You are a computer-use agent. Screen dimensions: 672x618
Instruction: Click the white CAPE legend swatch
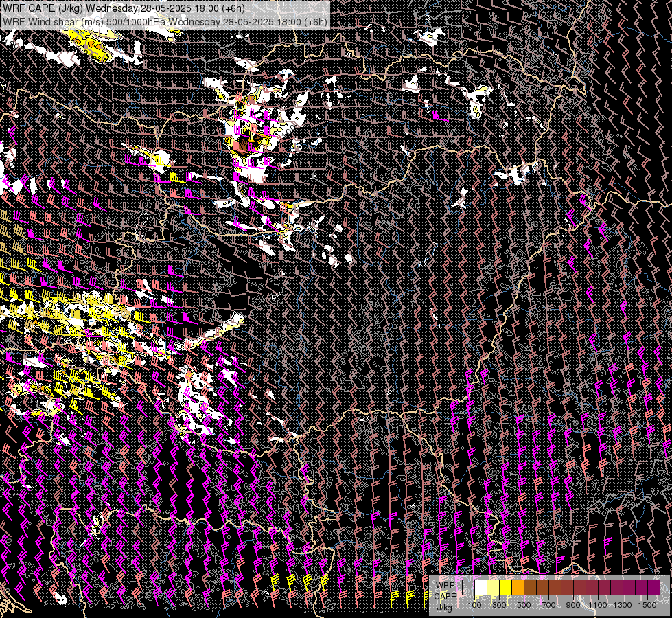(481, 587)
